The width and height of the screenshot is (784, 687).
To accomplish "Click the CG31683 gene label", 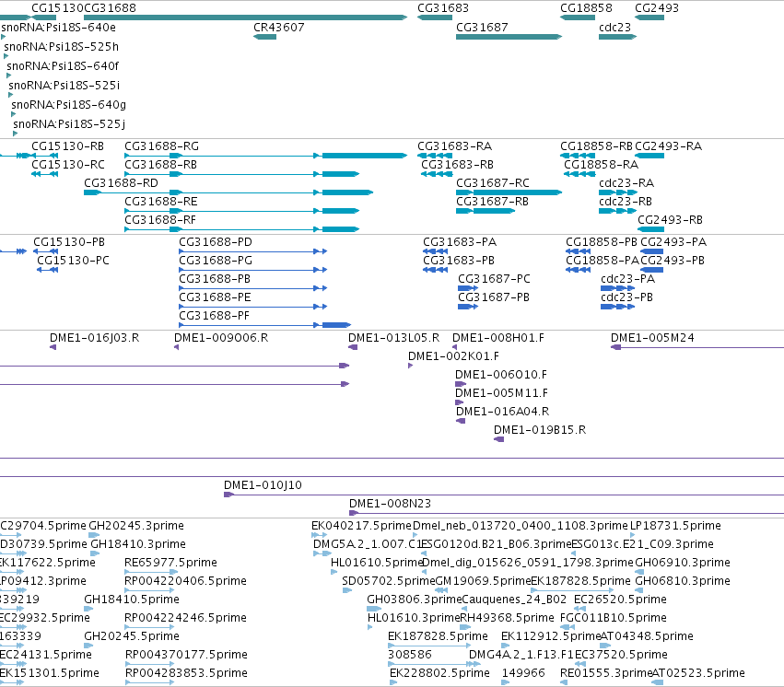I will (443, 8).
